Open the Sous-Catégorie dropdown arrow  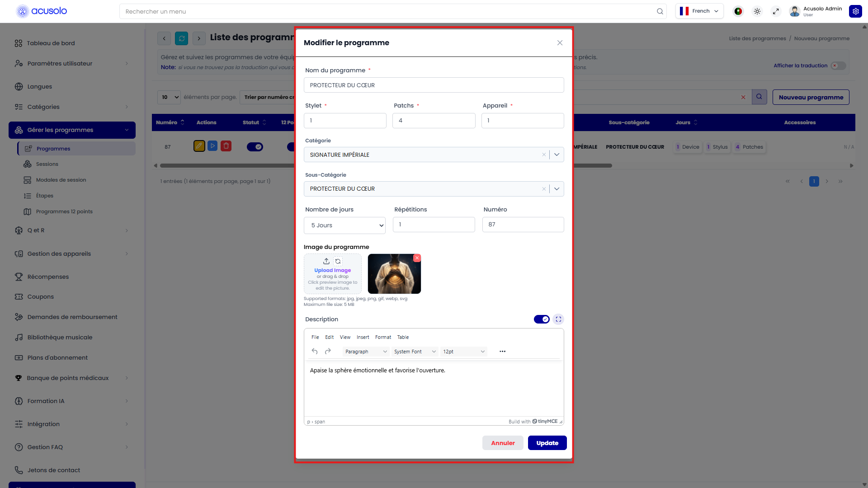[557, 189]
